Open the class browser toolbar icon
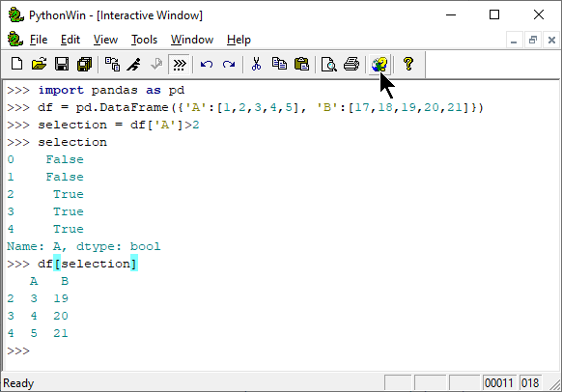This screenshot has width=562, height=392. click(x=112, y=65)
